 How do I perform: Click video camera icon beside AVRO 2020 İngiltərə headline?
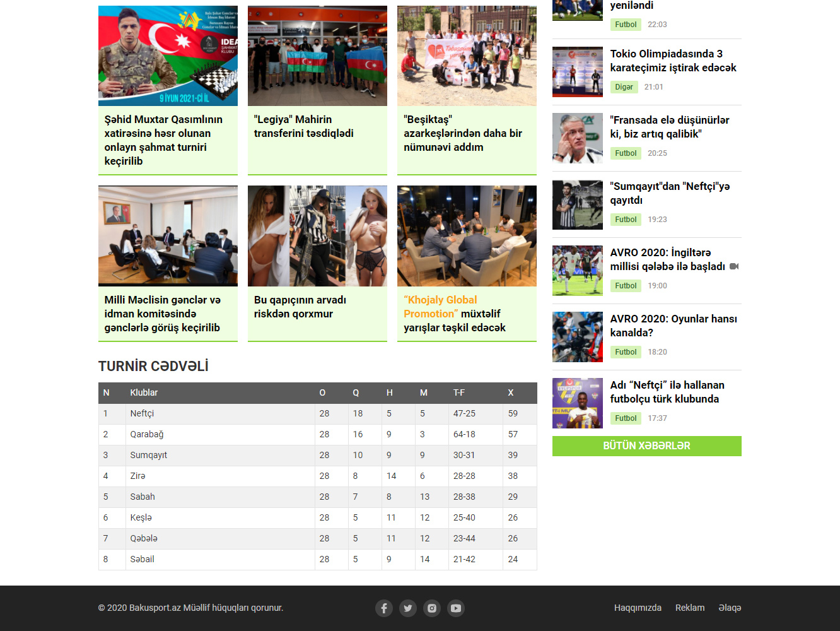(734, 266)
